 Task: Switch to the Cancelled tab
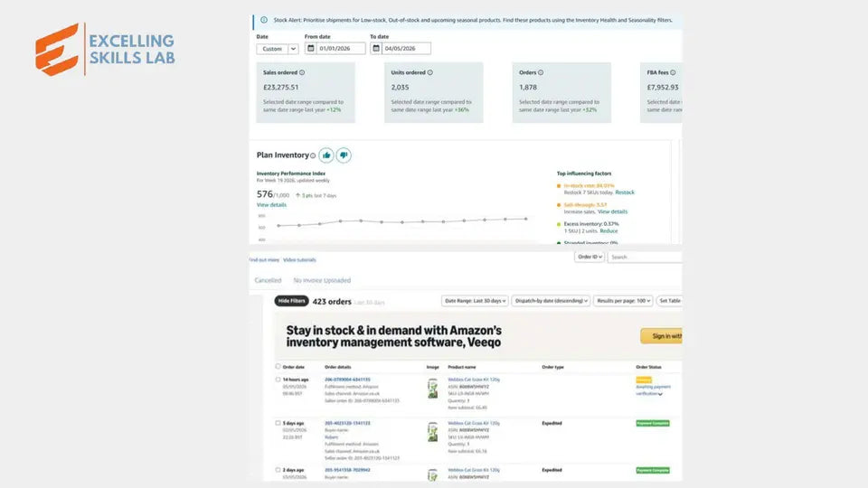268,280
